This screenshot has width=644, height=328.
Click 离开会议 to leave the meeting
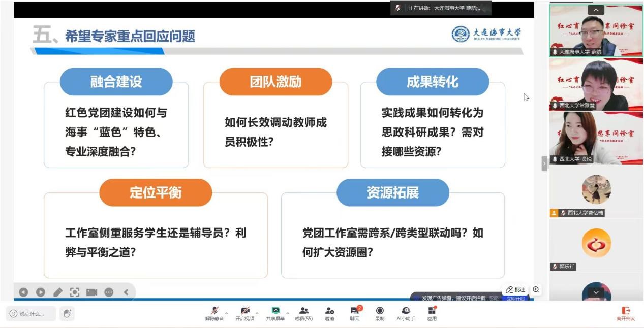[x=626, y=313]
